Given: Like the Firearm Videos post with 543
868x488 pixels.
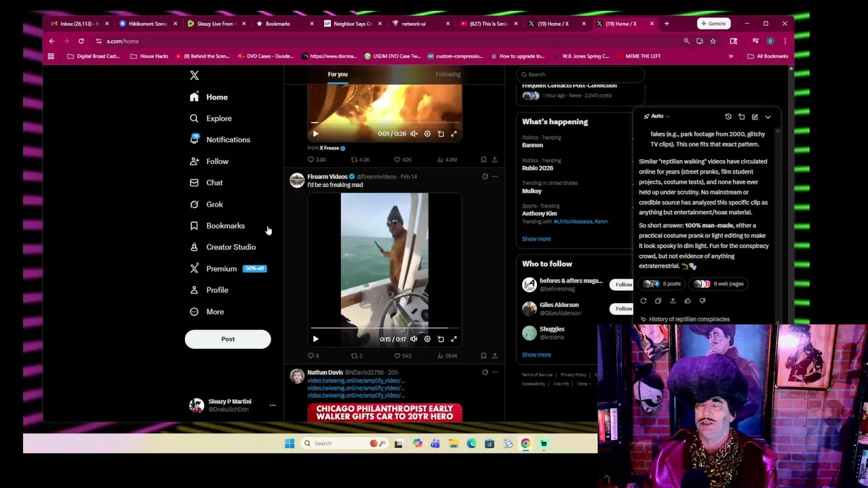Looking at the screenshot, I should coord(403,356).
